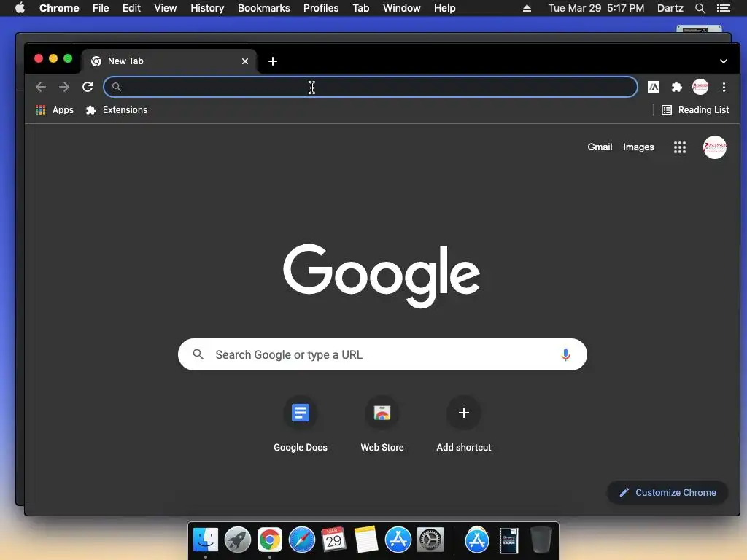Open Safari from the Dock

[302, 540]
